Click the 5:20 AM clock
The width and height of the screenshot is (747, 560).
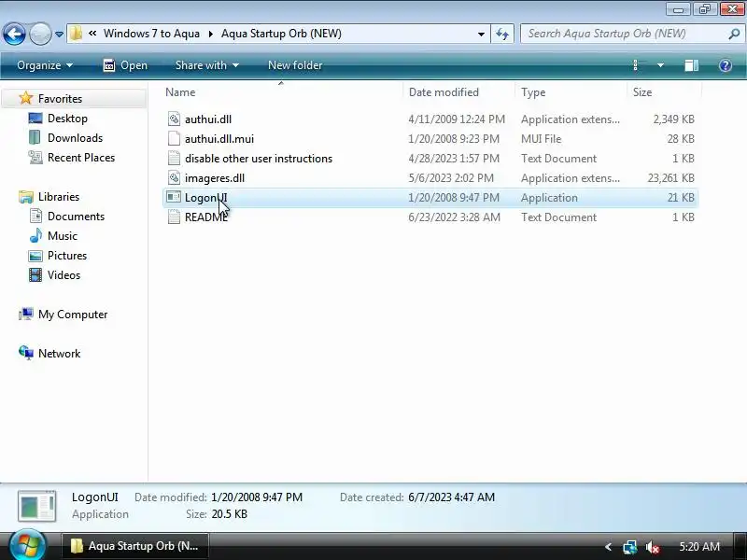click(699, 547)
